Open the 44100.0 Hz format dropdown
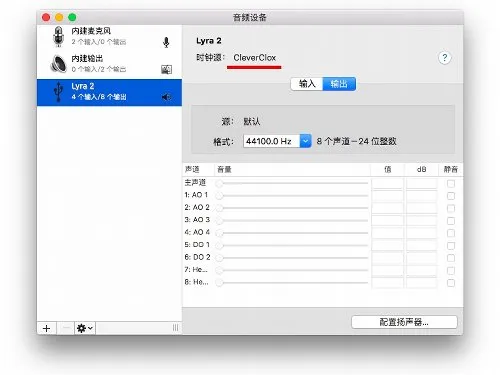 point(277,141)
